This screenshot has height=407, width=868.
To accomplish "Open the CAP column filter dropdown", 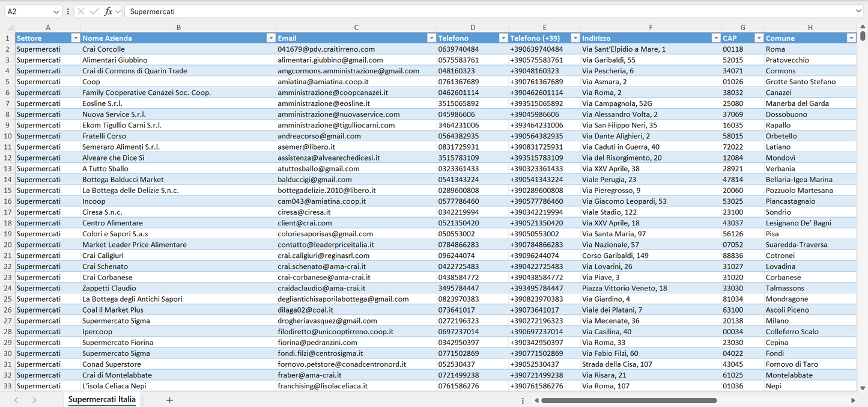I will (759, 38).
